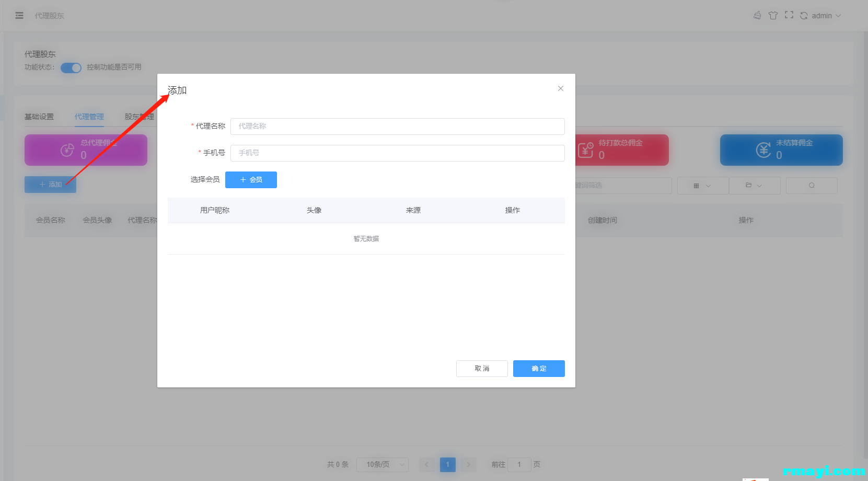Click the 来源 column header
This screenshot has width=868, height=481.
click(413, 210)
